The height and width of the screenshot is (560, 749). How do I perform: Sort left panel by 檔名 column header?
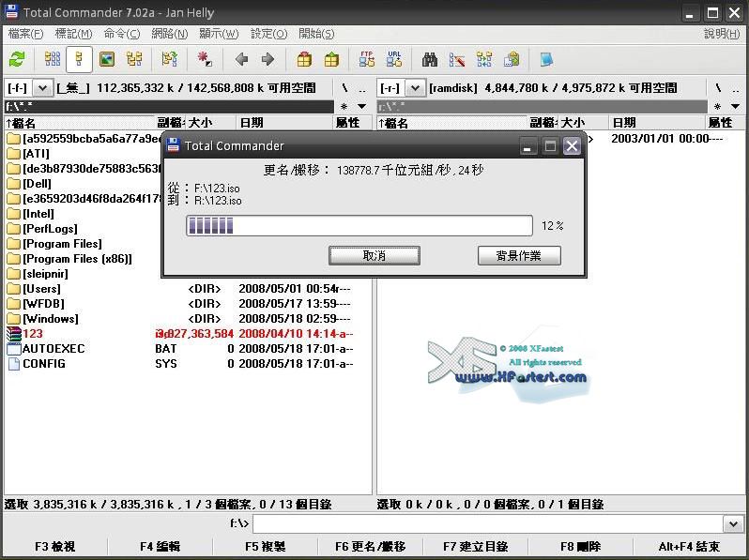81,123
